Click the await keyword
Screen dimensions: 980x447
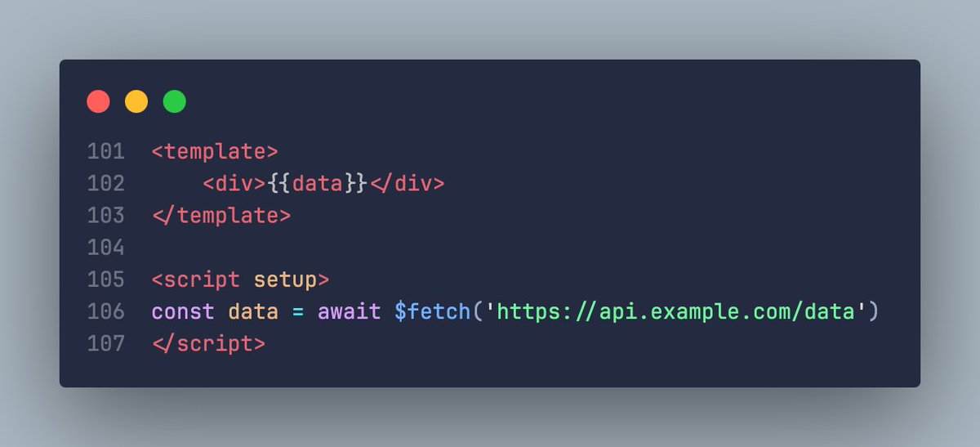tap(349, 311)
